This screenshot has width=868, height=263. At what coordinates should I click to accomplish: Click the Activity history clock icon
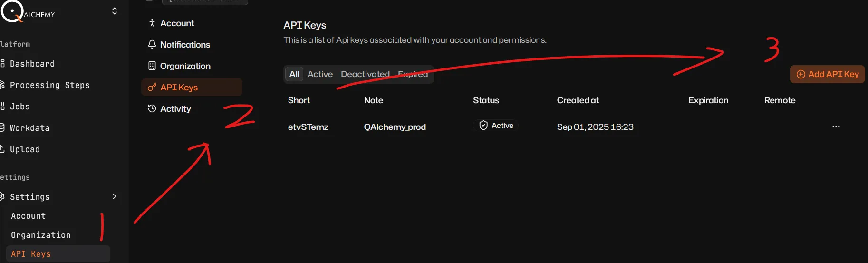tap(152, 108)
